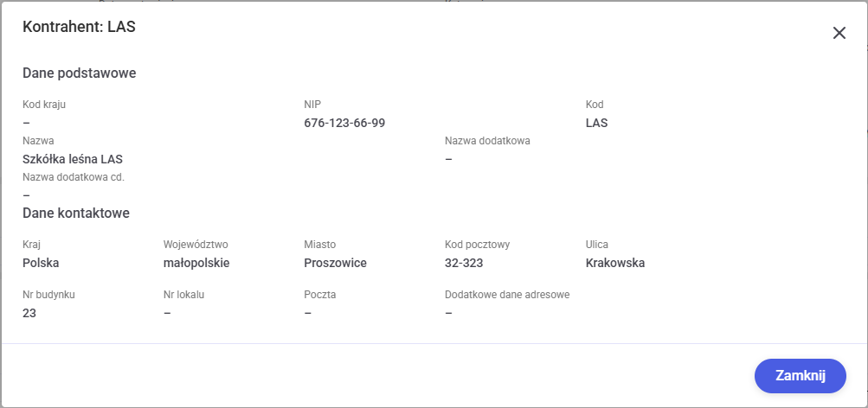Select the name Szkółka leśna LAS
This screenshot has height=408, width=868.
(73, 159)
